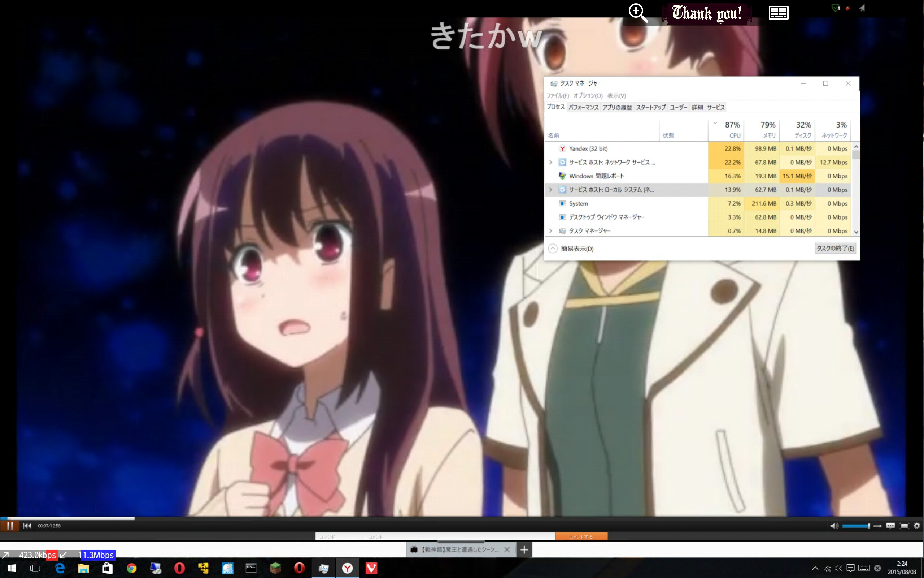The height and width of the screenshot is (578, 924).
Task: Sort processes by メモリ column header
Action: (762, 130)
